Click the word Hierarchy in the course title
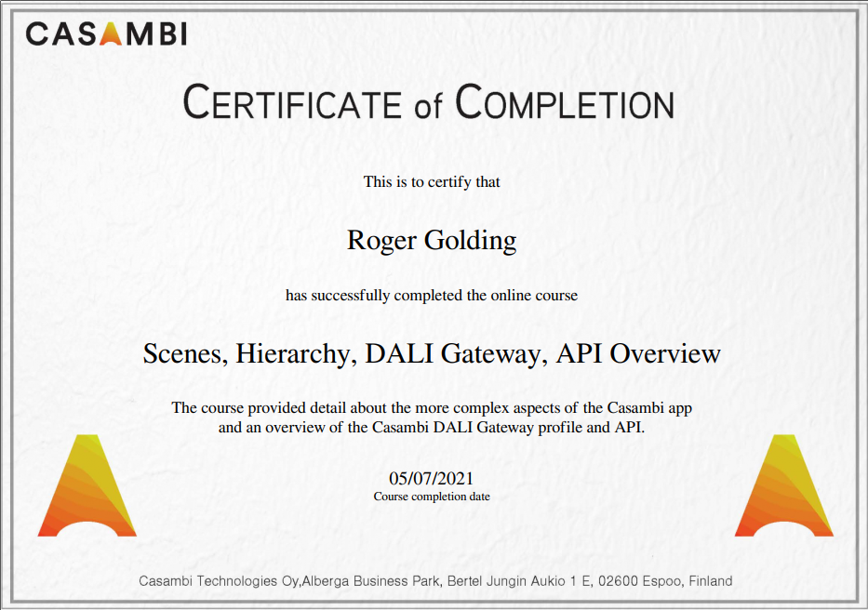The width and height of the screenshot is (868, 610). (x=295, y=354)
